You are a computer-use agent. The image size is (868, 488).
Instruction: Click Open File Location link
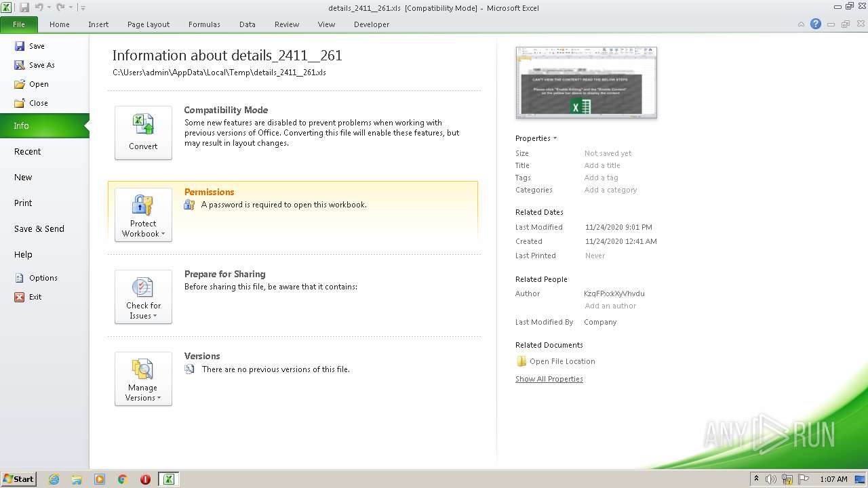click(x=562, y=361)
